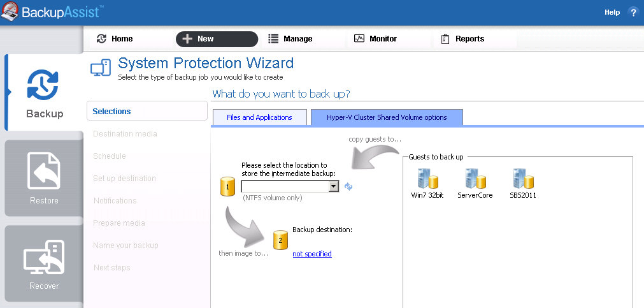Click the Backup label in sidebar

(x=45, y=114)
